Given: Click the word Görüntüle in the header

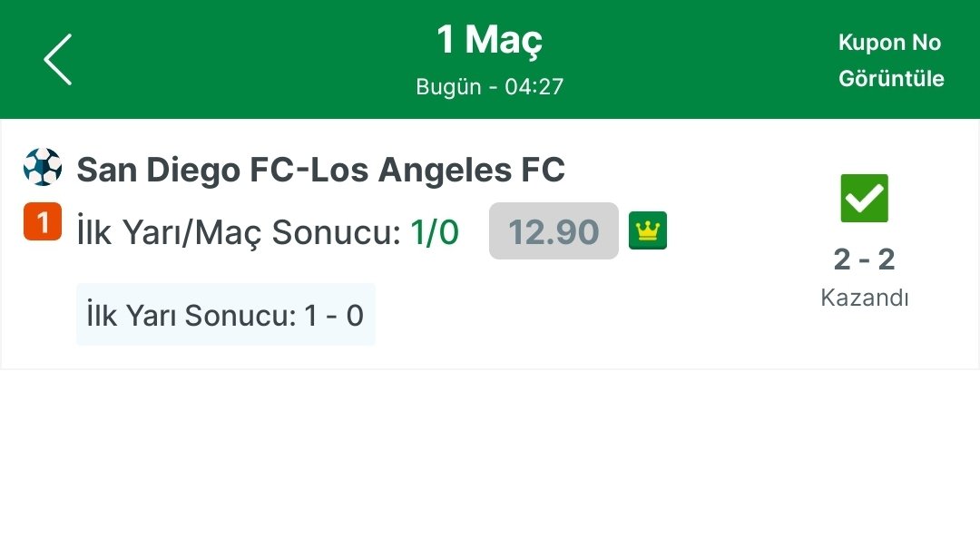Looking at the screenshot, I should point(891,79).
